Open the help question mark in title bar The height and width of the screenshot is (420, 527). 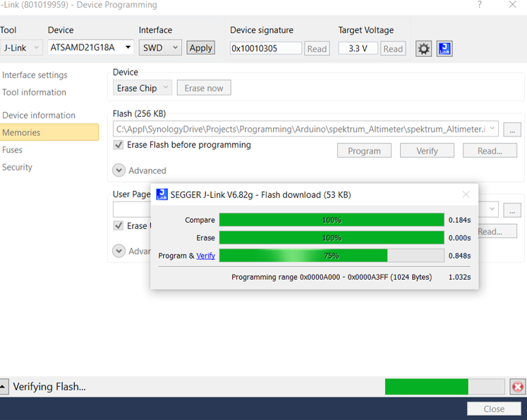(x=480, y=5)
